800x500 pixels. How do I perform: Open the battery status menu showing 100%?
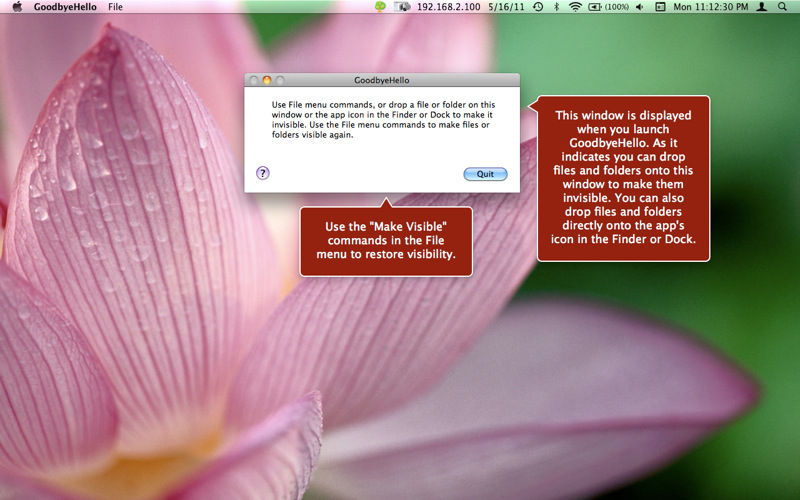[609, 7]
